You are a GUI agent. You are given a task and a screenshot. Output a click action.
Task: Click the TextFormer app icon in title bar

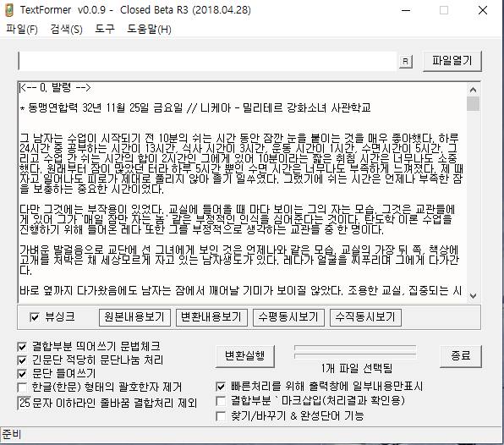[9, 10]
